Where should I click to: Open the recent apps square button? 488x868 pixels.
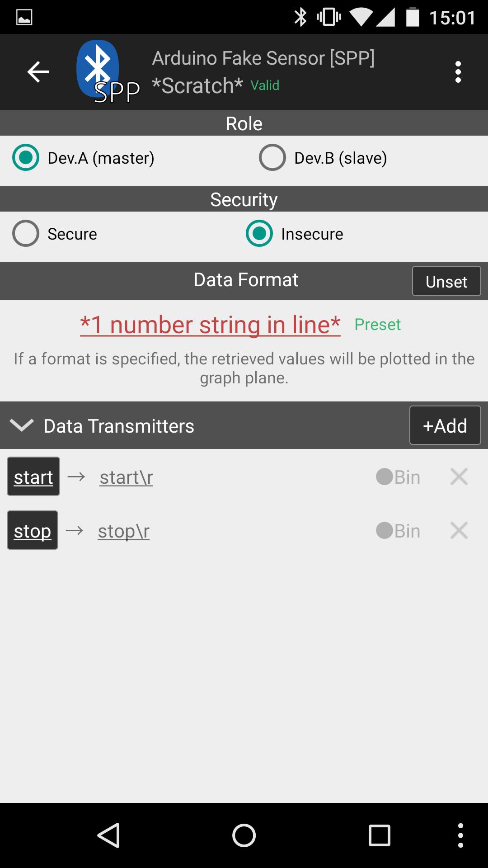click(379, 835)
